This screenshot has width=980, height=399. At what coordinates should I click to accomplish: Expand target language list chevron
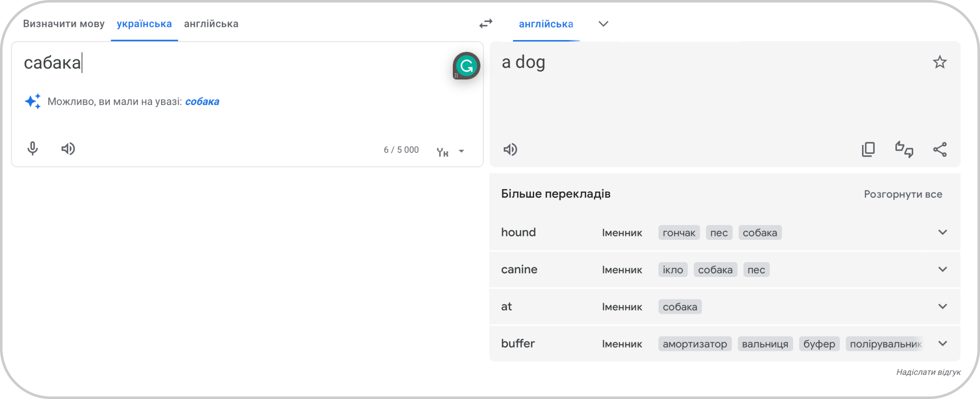point(603,24)
